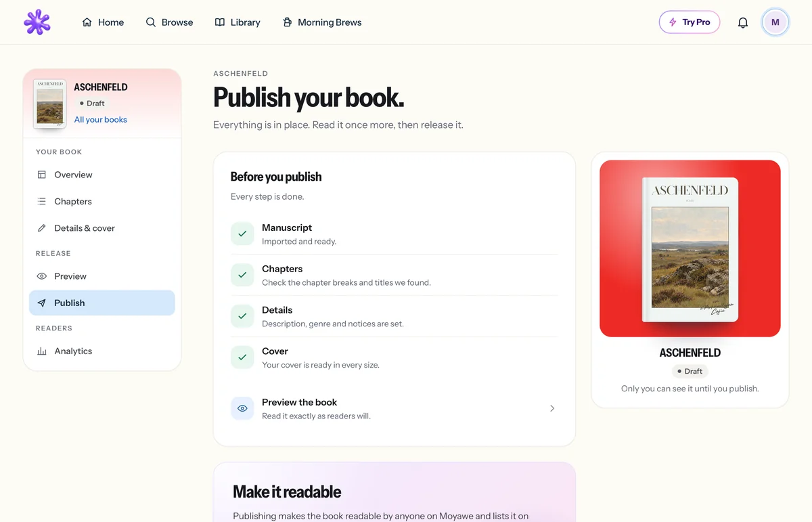Click the Try Pro button
Screen dimensions: 812x522
pos(690,22)
